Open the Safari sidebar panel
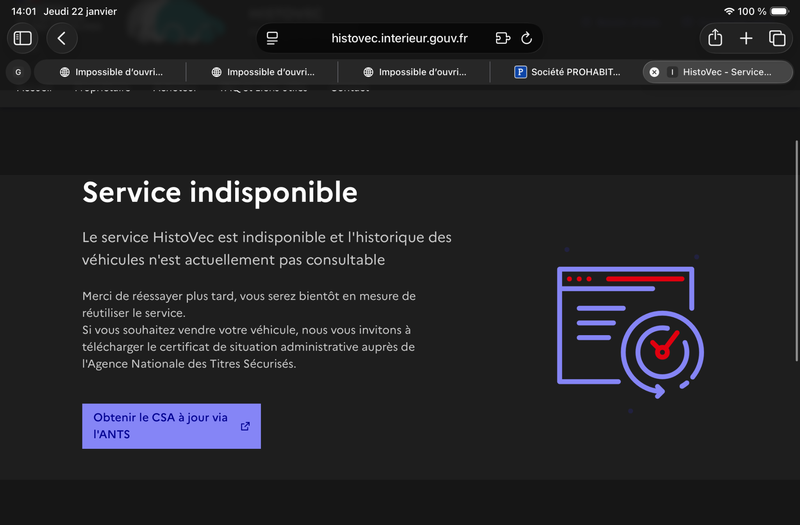Screen dimensions: 800x525 click(23, 38)
